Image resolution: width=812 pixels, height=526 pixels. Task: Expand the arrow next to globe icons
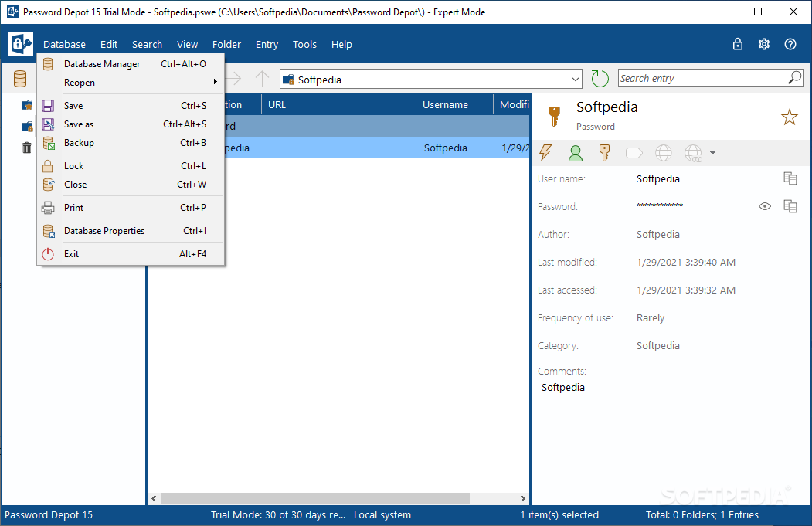pos(712,153)
